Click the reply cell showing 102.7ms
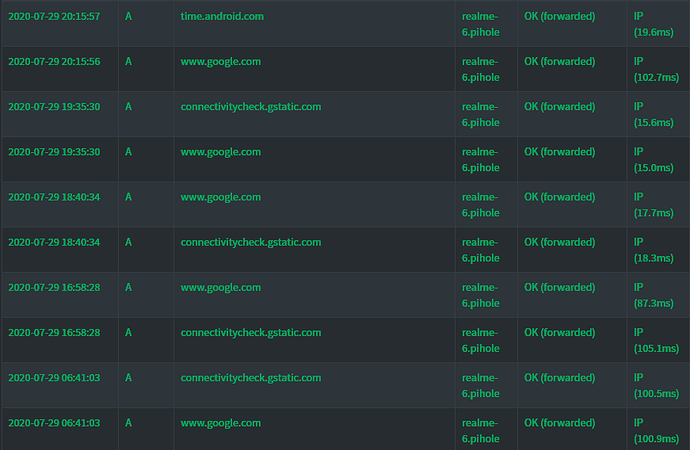 coord(655,69)
